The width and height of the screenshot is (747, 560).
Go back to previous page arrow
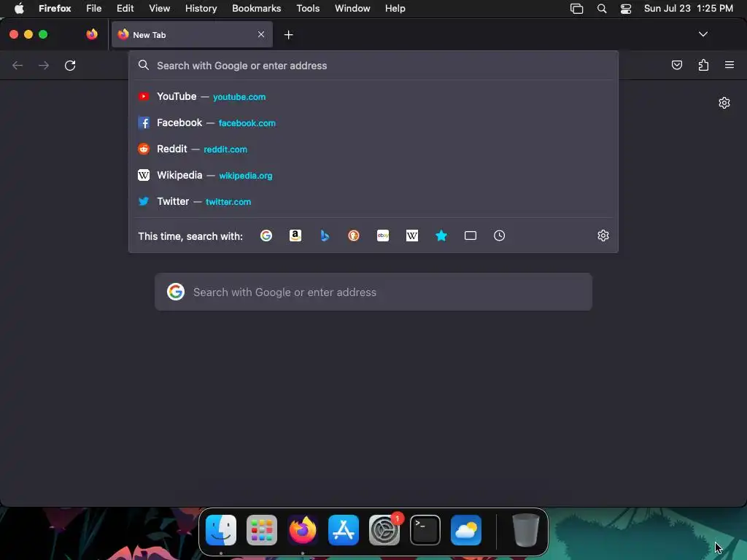18,65
